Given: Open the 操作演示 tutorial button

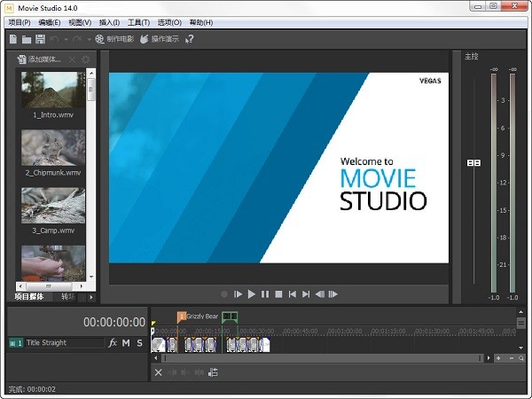Looking at the screenshot, I should tap(158, 39).
